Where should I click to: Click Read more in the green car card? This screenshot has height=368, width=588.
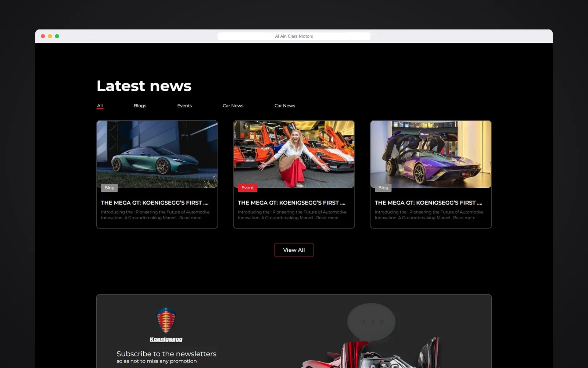(x=190, y=218)
